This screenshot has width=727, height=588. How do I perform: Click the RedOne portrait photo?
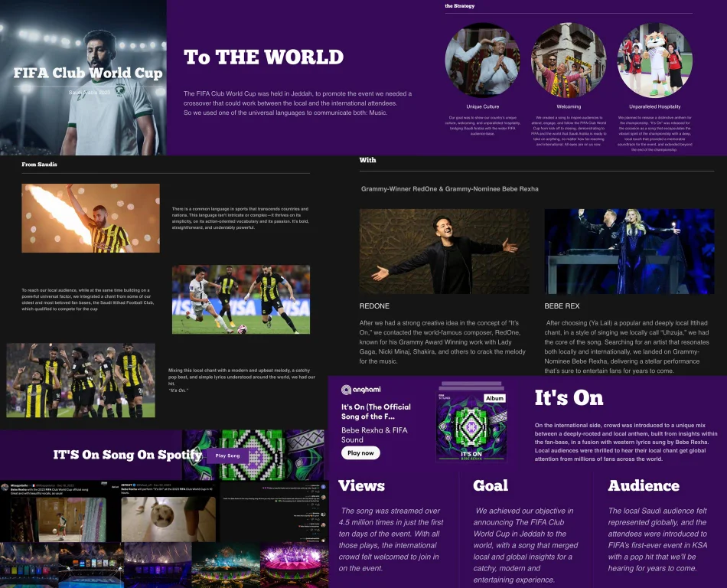tap(444, 251)
